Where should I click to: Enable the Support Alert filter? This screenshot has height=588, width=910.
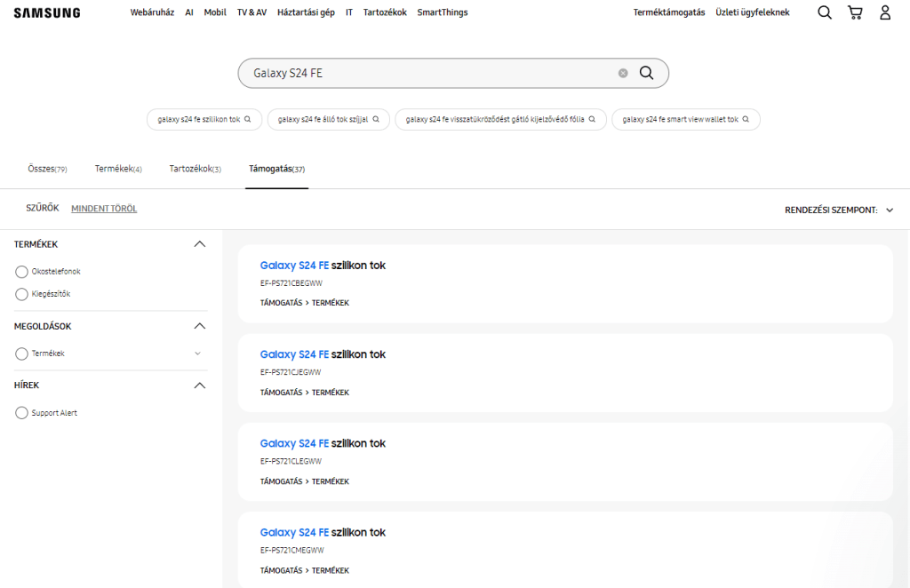(22, 413)
